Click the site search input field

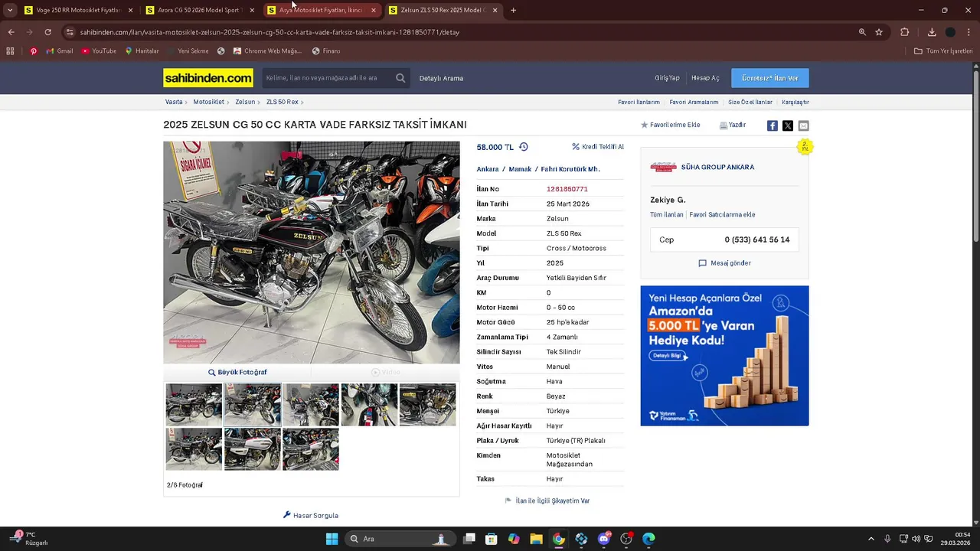[x=328, y=78]
